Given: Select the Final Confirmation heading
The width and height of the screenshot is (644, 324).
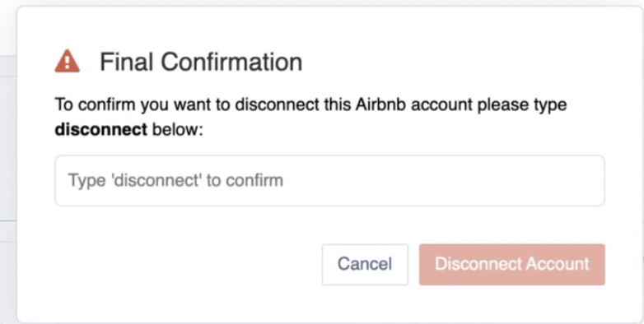Looking at the screenshot, I should pos(201,62).
